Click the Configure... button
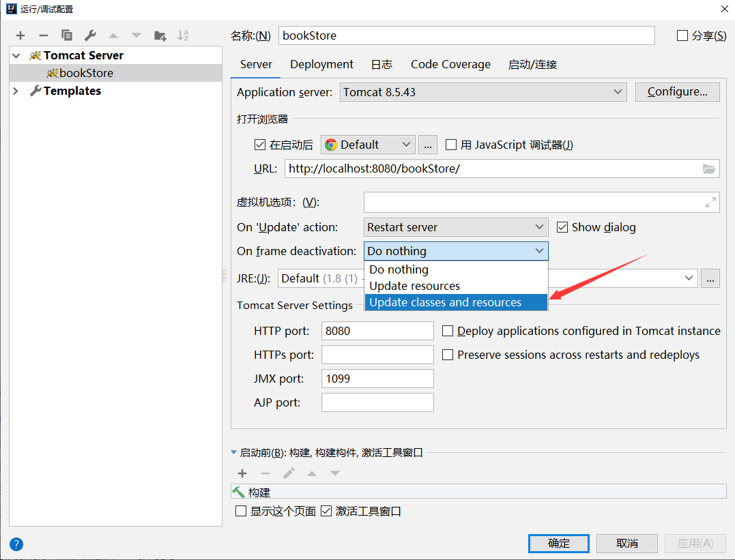Image resolution: width=735 pixels, height=560 pixels. coord(678,92)
